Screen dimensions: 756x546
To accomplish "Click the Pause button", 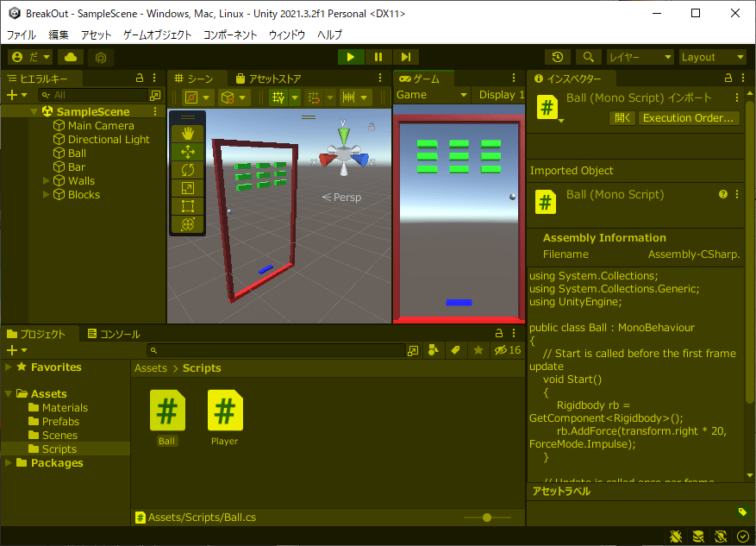I will pyautogui.click(x=378, y=57).
